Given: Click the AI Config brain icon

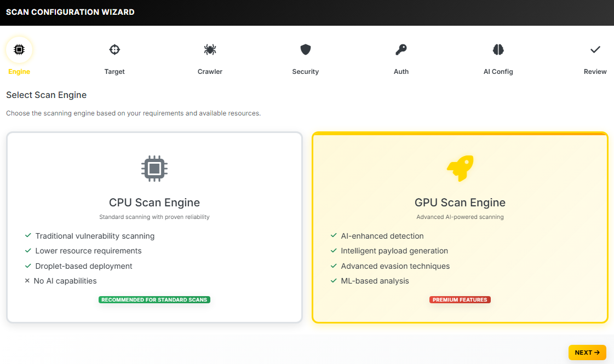Looking at the screenshot, I should click(498, 50).
